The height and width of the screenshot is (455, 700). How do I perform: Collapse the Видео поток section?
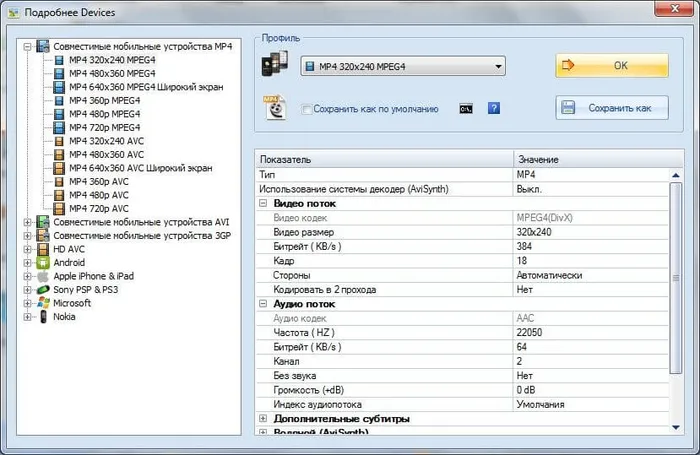[263, 203]
